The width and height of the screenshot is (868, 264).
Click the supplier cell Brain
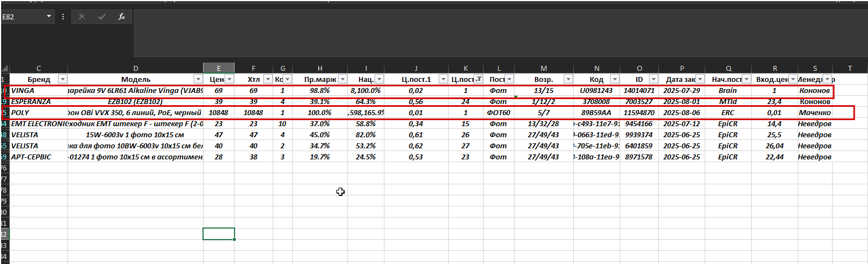pos(728,90)
